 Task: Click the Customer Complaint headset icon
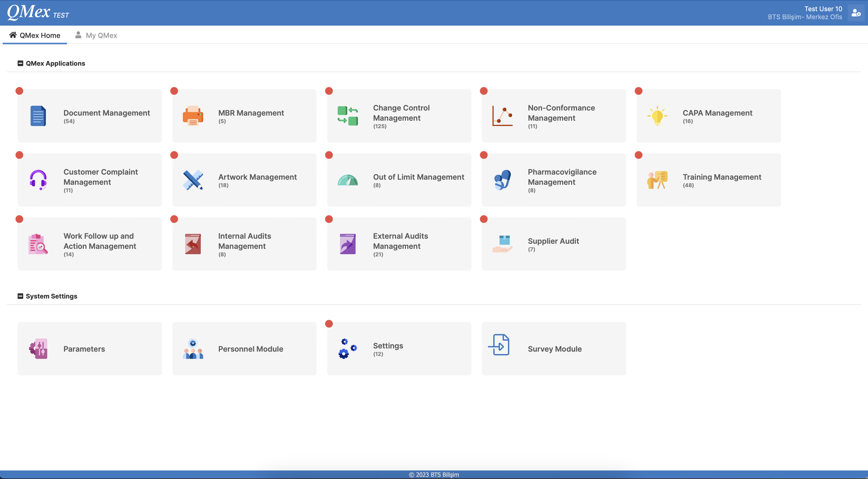click(x=38, y=180)
